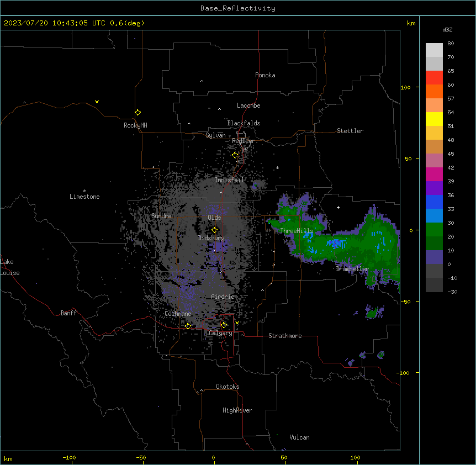The height and width of the screenshot is (465, 476).
Task: Pick the slate purple 0-10 dBZ swatch
Action: click(434, 257)
